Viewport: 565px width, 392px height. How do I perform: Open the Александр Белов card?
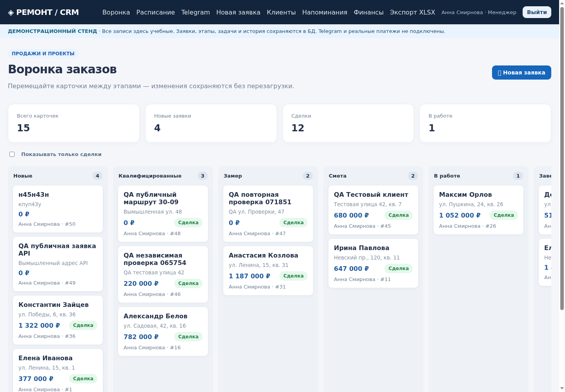click(163, 332)
